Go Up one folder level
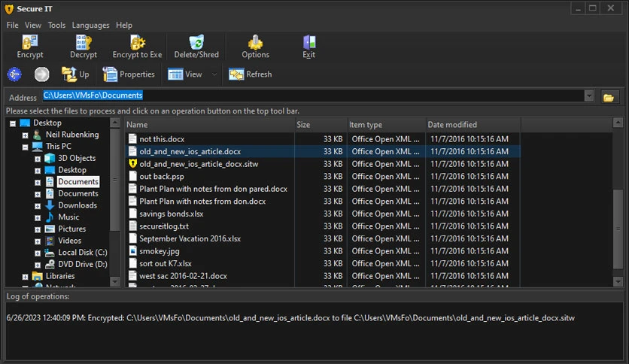The height and width of the screenshot is (364, 629). (x=75, y=74)
